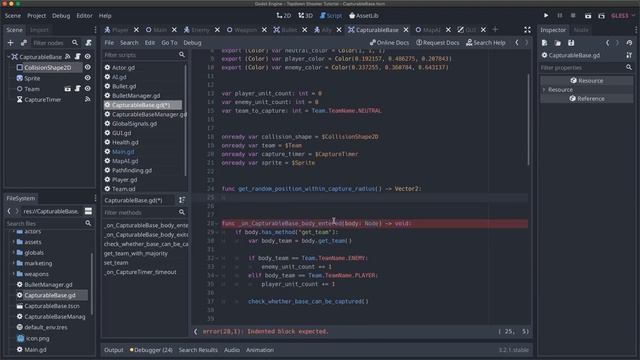Open Search Help
This screenshot has height=360, width=640.
pyautogui.click(x=486, y=42)
